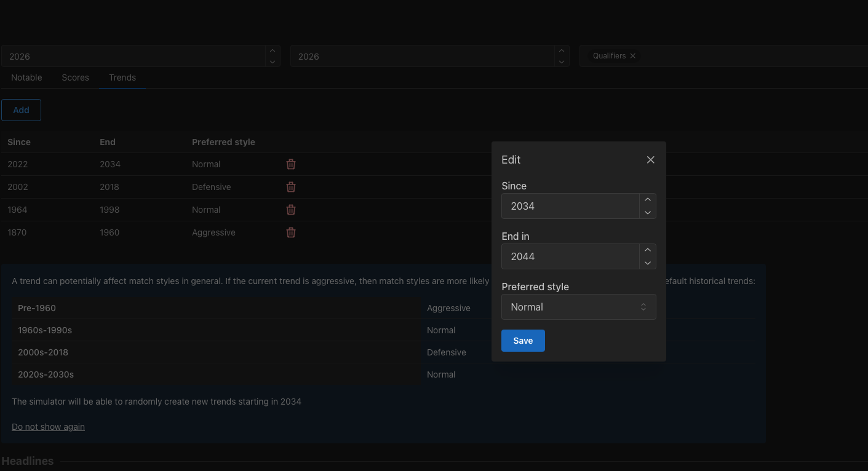Save the edited trend
The image size is (868, 471).
click(x=523, y=341)
